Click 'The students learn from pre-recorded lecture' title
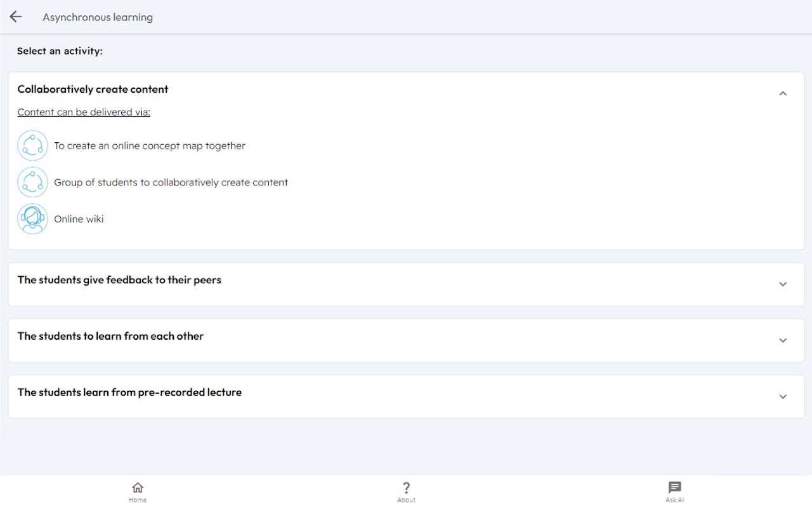 pos(129,392)
